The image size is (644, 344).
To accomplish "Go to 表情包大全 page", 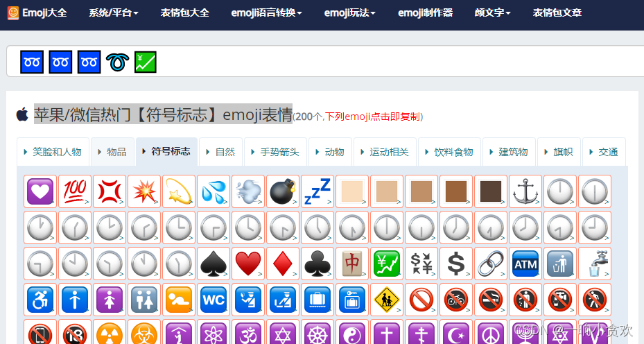I will (x=185, y=12).
